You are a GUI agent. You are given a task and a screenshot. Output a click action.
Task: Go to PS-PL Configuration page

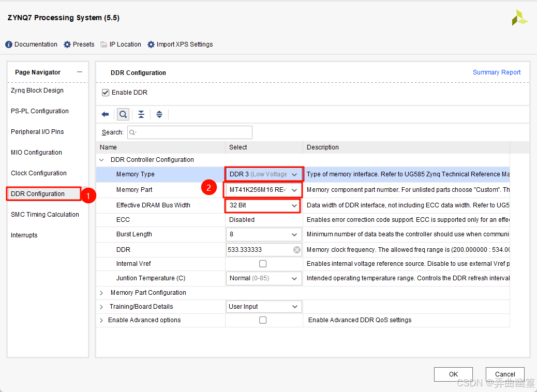point(40,111)
